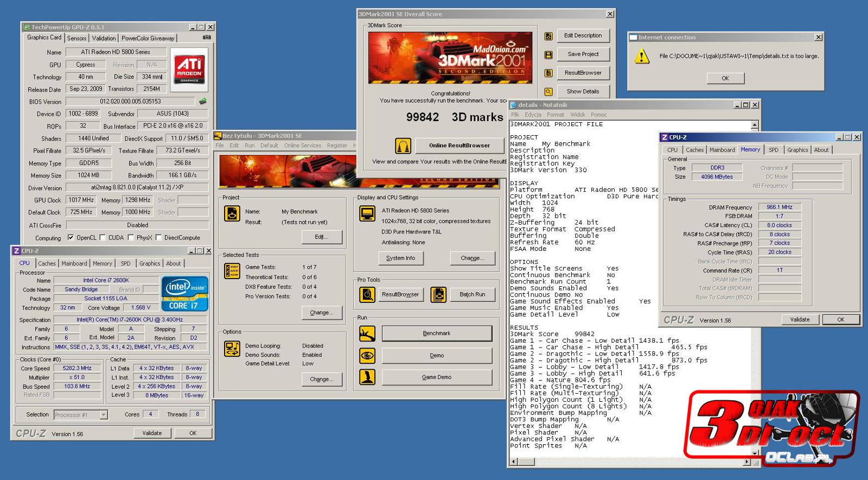The height and width of the screenshot is (480, 868).
Task: Open the Format menu in Notatnik
Action: 555,115
